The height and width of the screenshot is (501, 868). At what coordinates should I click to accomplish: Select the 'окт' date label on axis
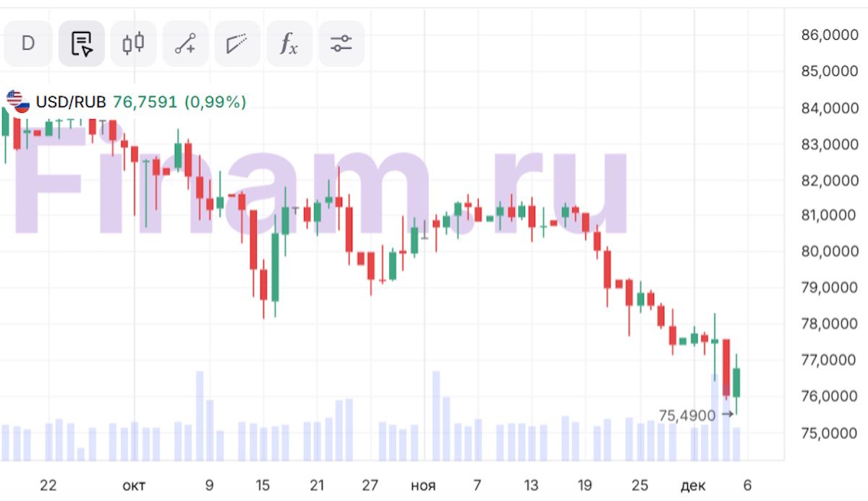point(133,486)
